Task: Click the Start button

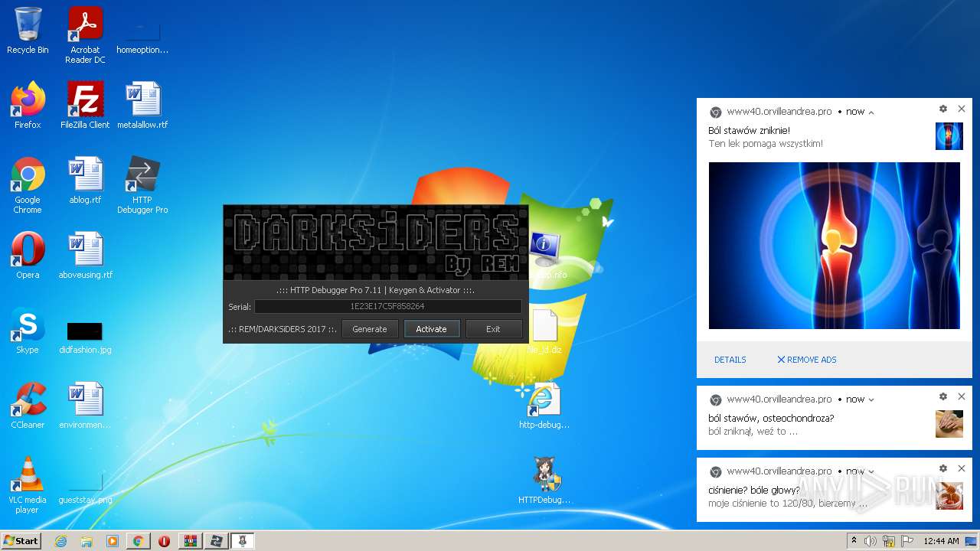Action: tap(21, 540)
